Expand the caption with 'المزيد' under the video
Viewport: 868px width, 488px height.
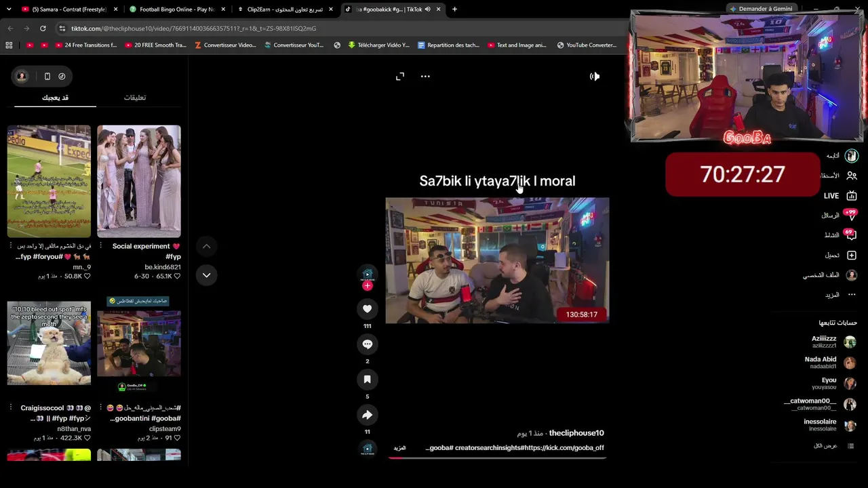[399, 448]
